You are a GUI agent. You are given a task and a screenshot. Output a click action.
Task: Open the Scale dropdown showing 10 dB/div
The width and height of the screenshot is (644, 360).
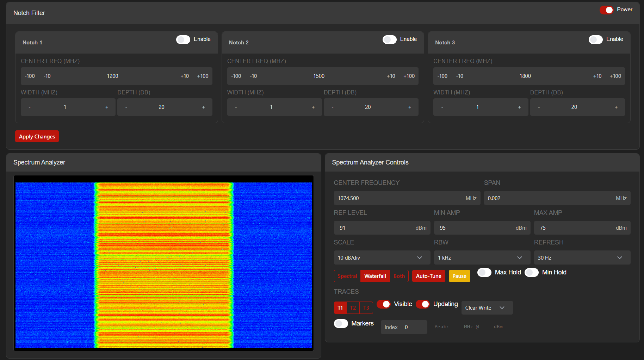382,257
